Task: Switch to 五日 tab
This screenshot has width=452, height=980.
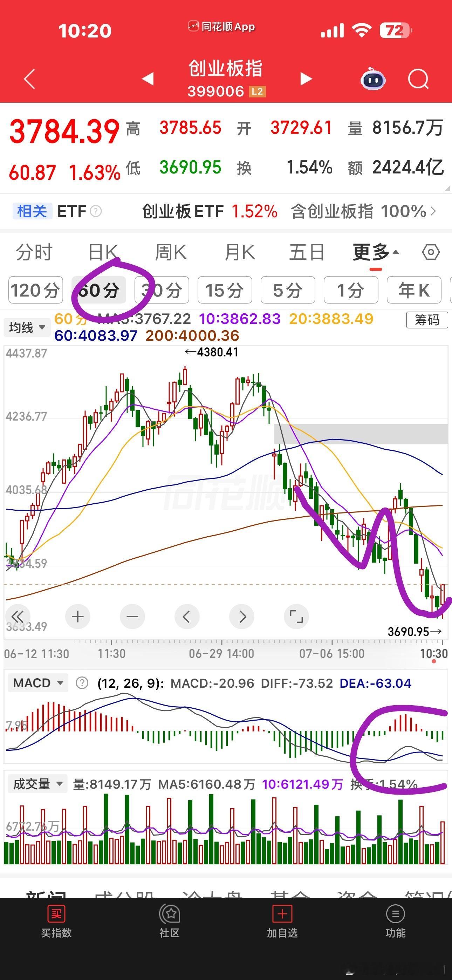Action: (307, 252)
